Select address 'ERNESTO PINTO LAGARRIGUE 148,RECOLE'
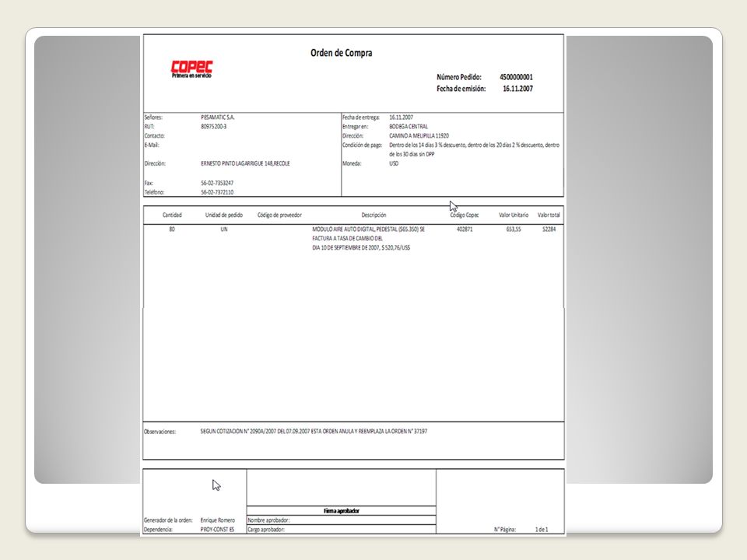 tap(245, 163)
